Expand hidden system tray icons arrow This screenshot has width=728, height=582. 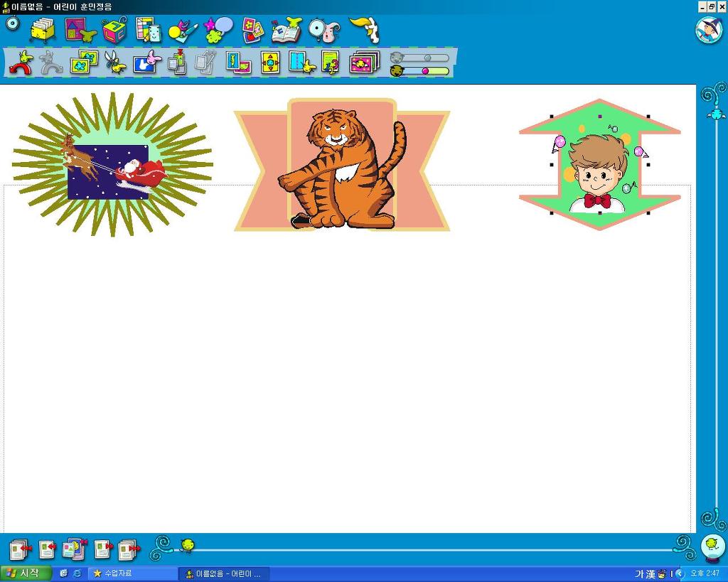680,574
